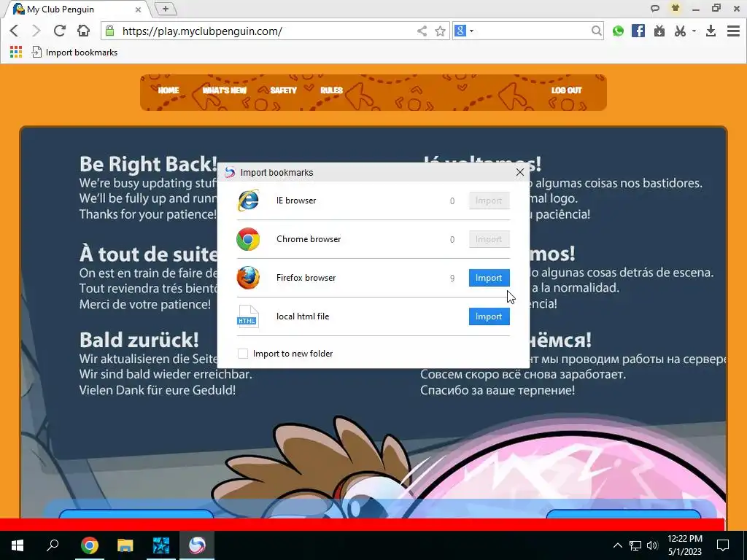Open the taskbar clock and date
The height and width of the screenshot is (560, 747).
(x=684, y=545)
